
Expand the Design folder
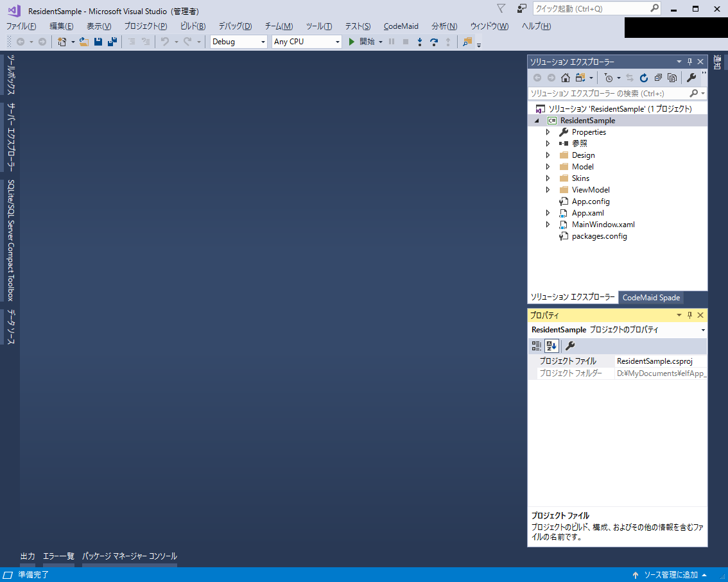pyautogui.click(x=548, y=155)
